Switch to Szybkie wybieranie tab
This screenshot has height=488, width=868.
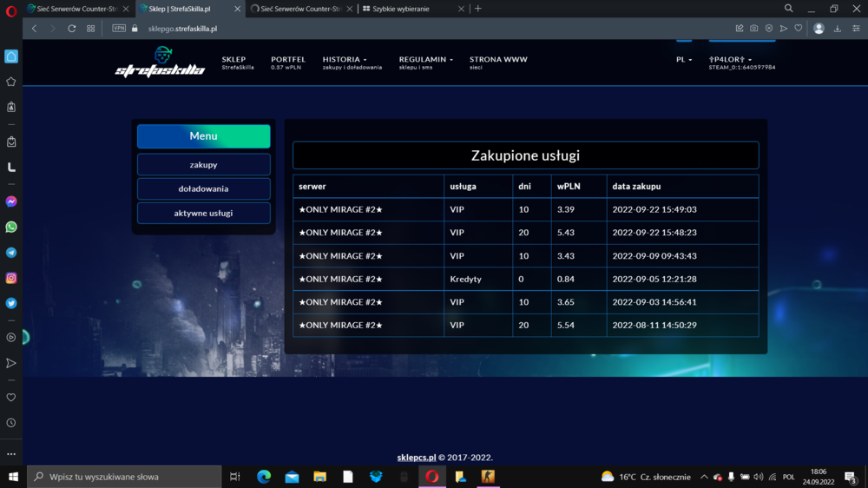click(x=413, y=9)
